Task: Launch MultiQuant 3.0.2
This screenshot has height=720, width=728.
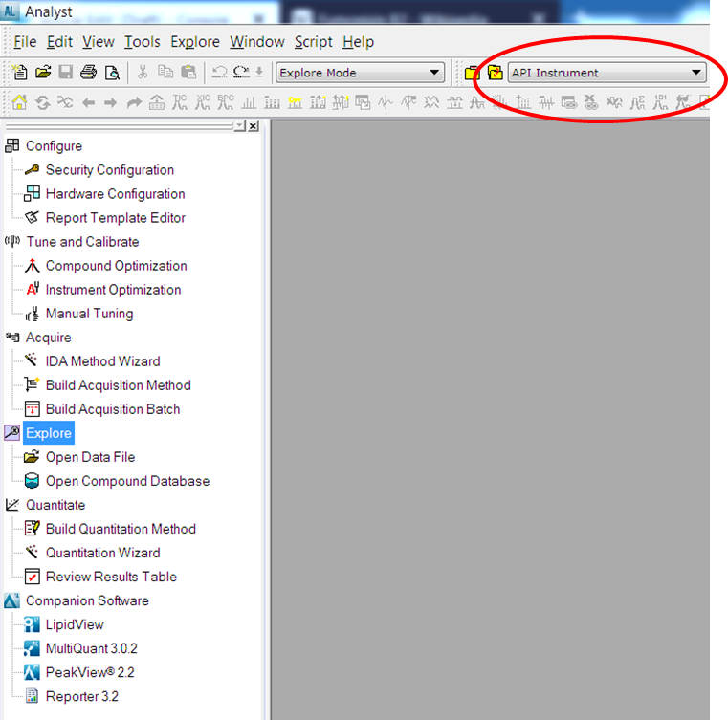Action: [x=92, y=648]
